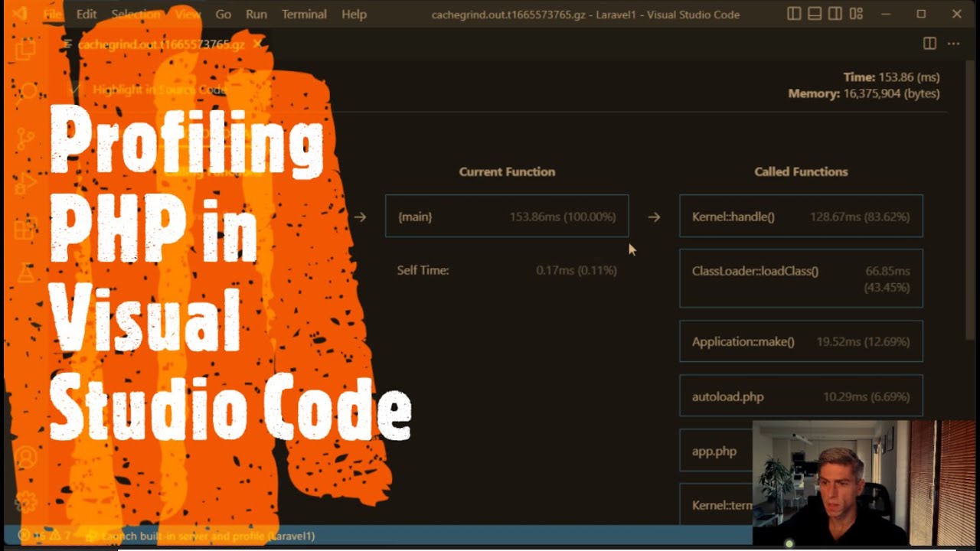The width and height of the screenshot is (980, 551).
Task: Click Launch built-in server and profile status
Action: pyautogui.click(x=208, y=536)
